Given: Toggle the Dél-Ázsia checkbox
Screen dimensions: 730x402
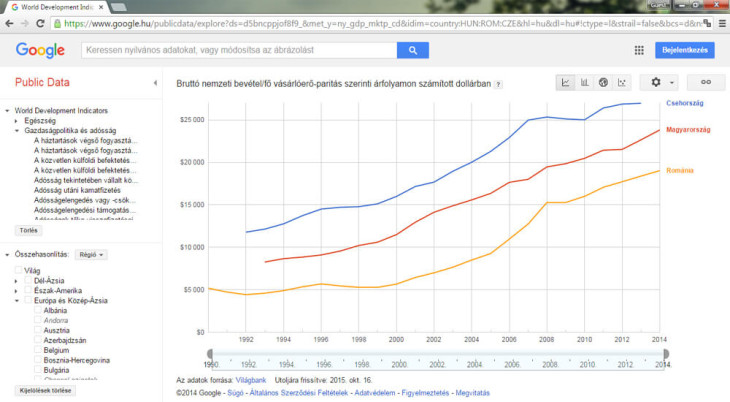Looking at the screenshot, I should (x=28, y=280).
